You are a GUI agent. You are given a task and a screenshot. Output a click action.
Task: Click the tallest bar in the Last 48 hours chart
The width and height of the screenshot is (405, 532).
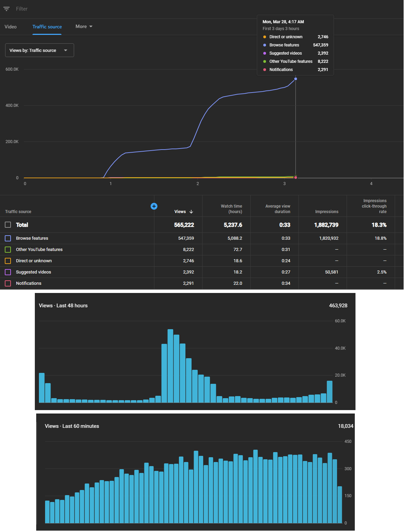pyautogui.click(x=170, y=366)
